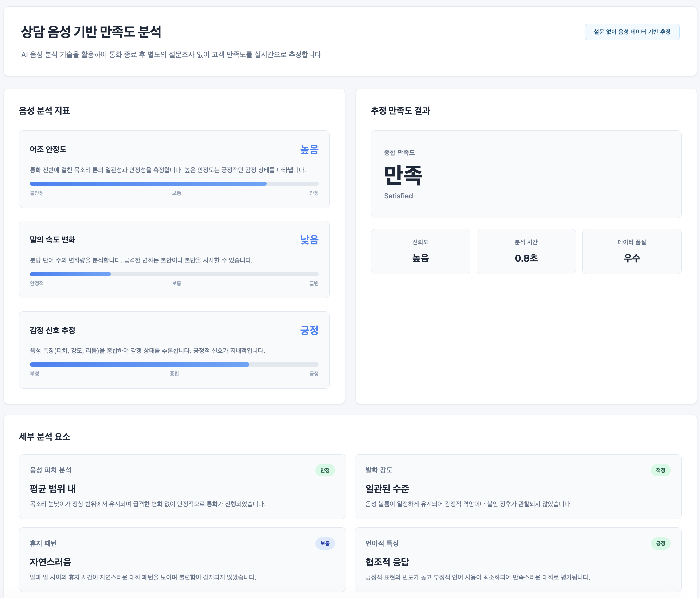700x598 pixels.
Task: Toggle the 안정 badge on 음성 피치 분석
Action: pyautogui.click(x=325, y=470)
